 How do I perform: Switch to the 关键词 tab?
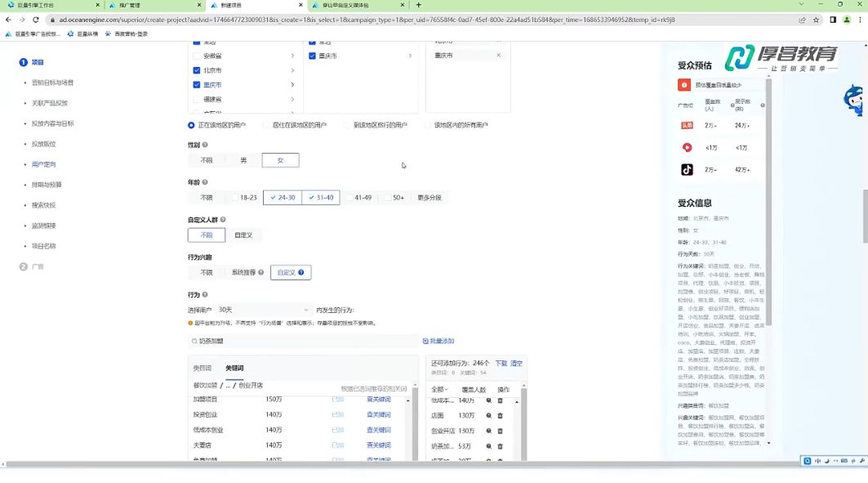(234, 368)
